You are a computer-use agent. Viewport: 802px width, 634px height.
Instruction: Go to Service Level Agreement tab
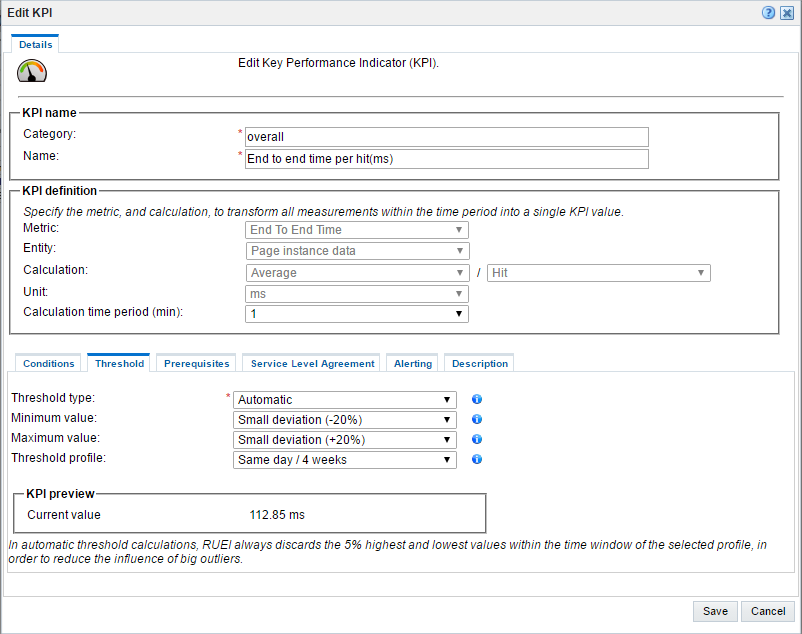312,364
